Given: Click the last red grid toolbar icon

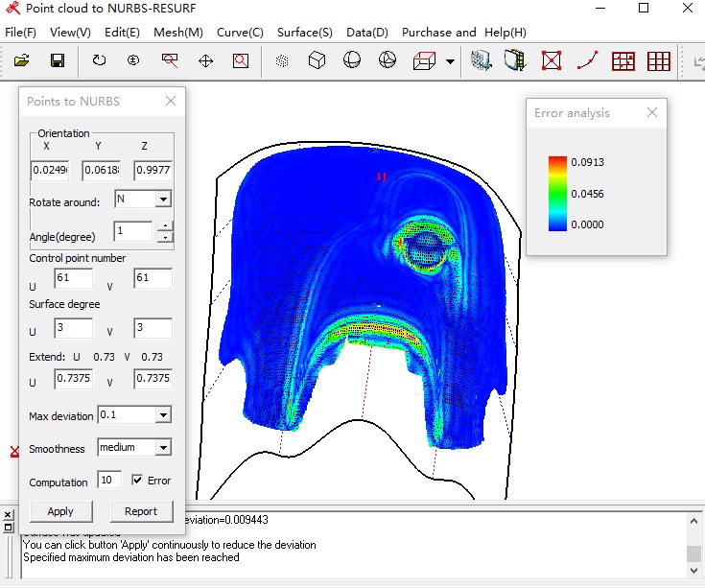Looking at the screenshot, I should 659,61.
